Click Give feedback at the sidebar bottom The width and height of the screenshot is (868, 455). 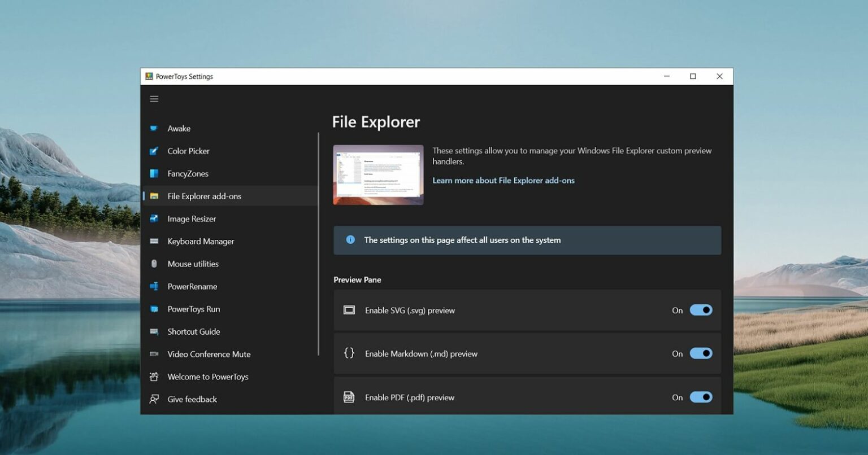pos(192,399)
